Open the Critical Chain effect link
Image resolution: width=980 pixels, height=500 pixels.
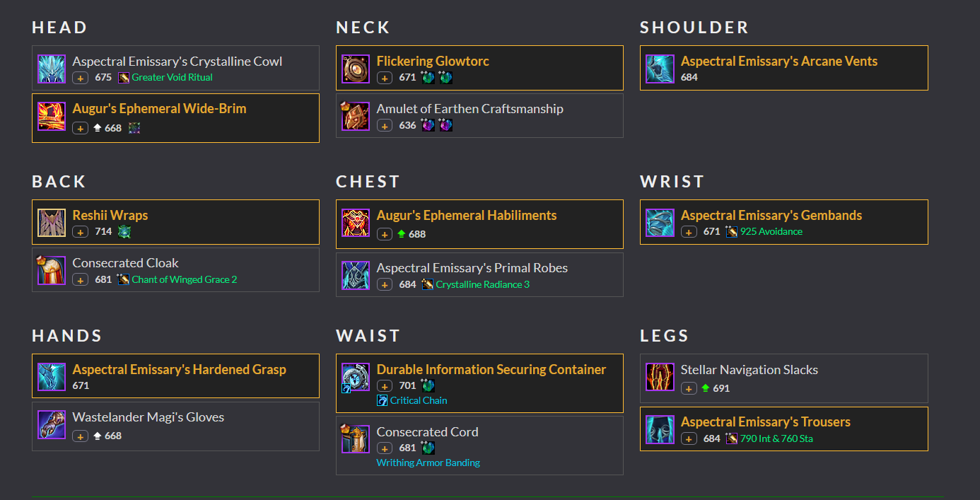[x=419, y=401]
